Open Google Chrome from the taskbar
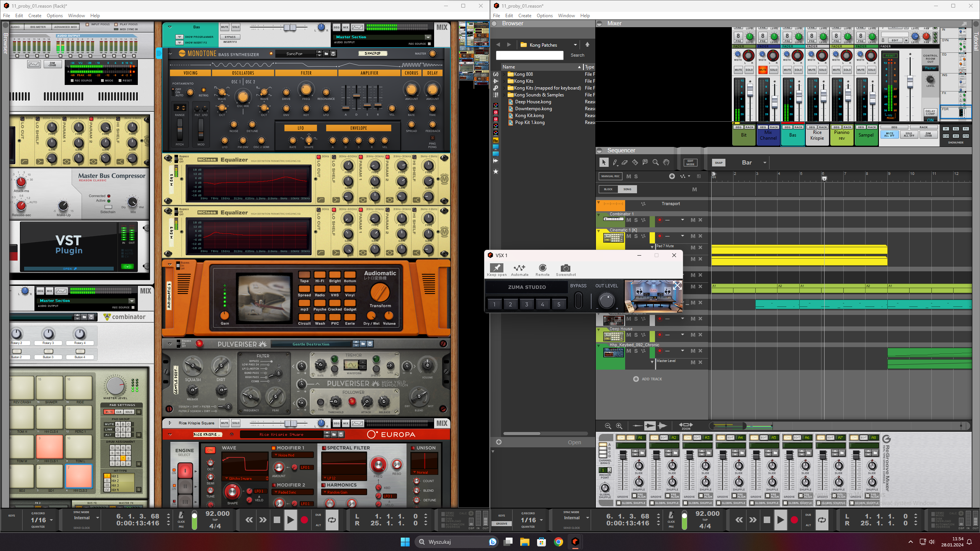The width and height of the screenshot is (980, 551). pyautogui.click(x=558, y=541)
